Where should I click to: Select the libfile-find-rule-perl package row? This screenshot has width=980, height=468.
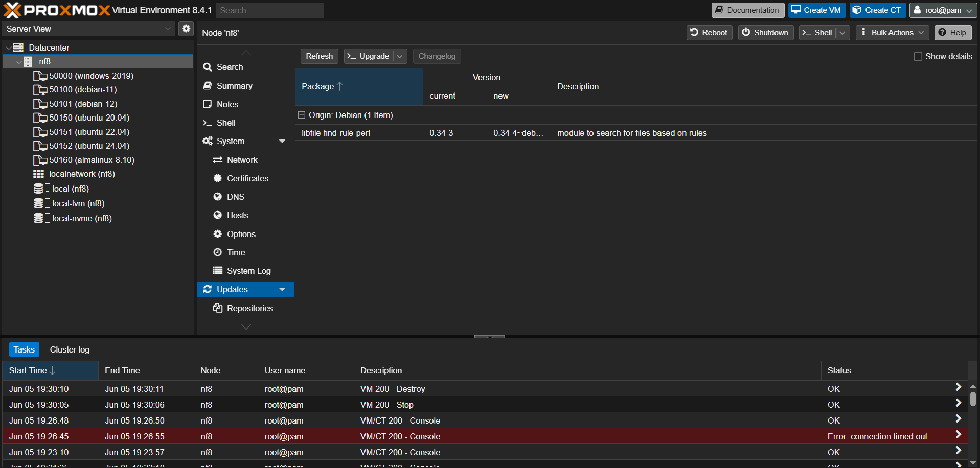pos(636,133)
